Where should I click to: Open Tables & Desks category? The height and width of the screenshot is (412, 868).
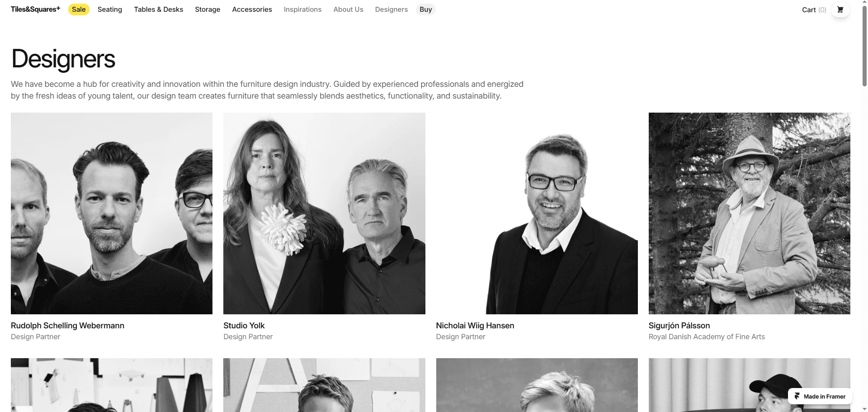pyautogui.click(x=158, y=9)
